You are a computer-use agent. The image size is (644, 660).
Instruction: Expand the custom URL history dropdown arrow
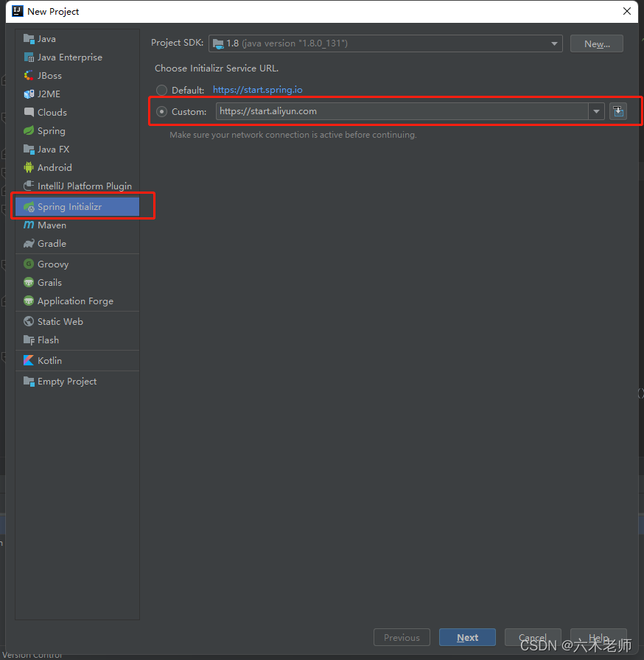coord(596,111)
